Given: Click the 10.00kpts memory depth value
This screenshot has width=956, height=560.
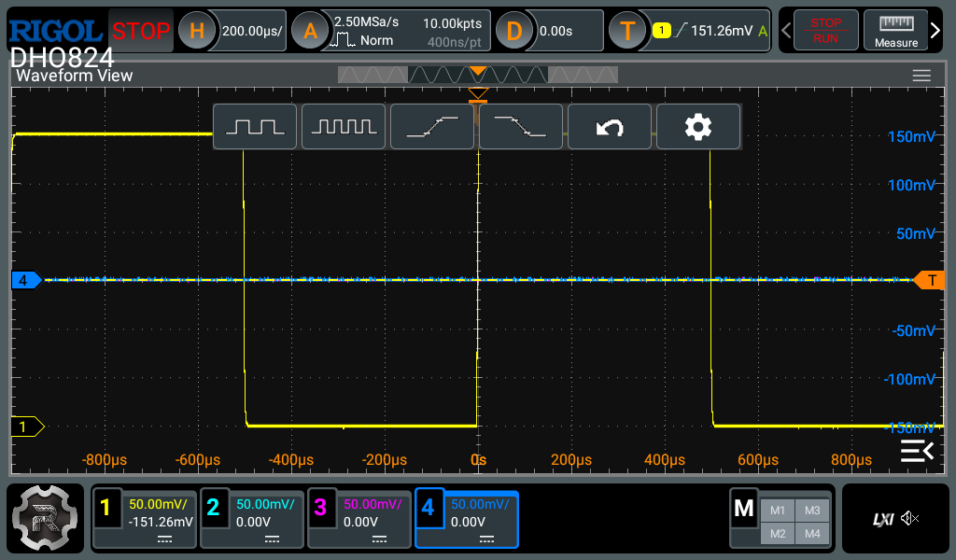Looking at the screenshot, I should click(452, 23).
